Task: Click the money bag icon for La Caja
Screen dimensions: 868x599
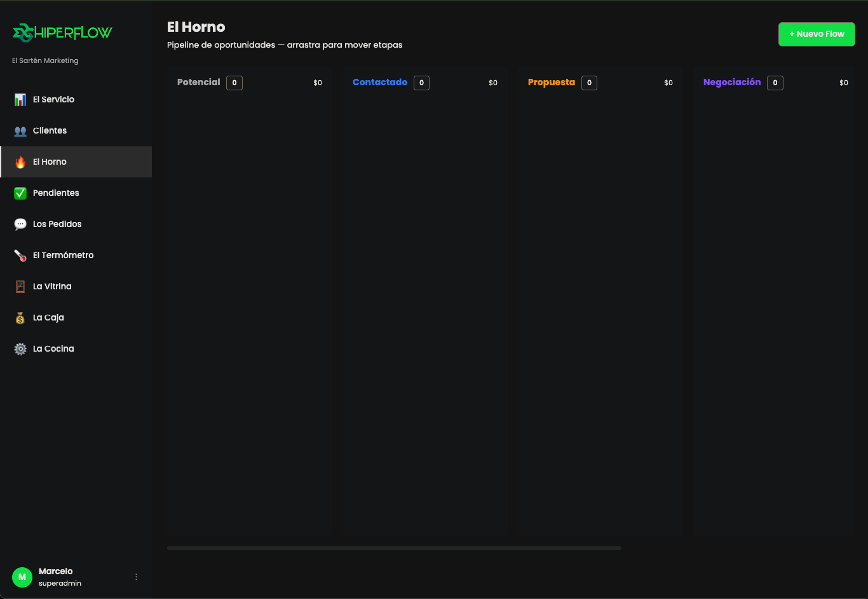Action: (x=20, y=318)
